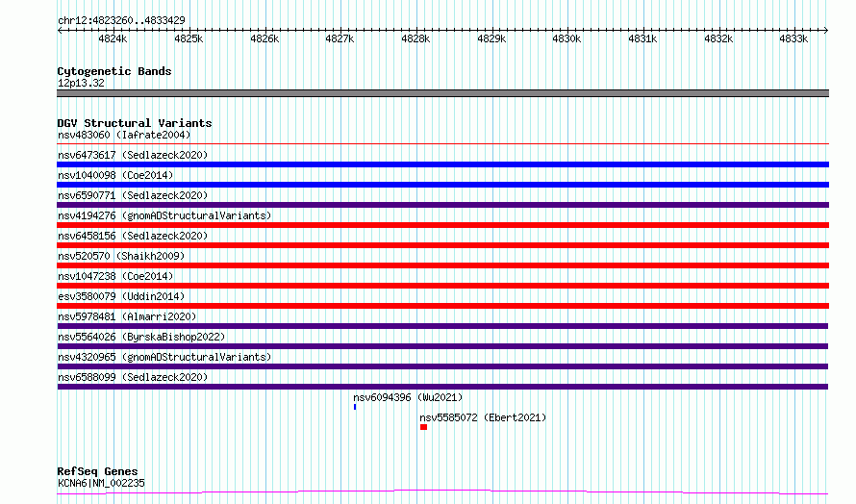856x504 pixels.
Task: Click the DGV Structural Variants track heading
Action: click(135, 123)
